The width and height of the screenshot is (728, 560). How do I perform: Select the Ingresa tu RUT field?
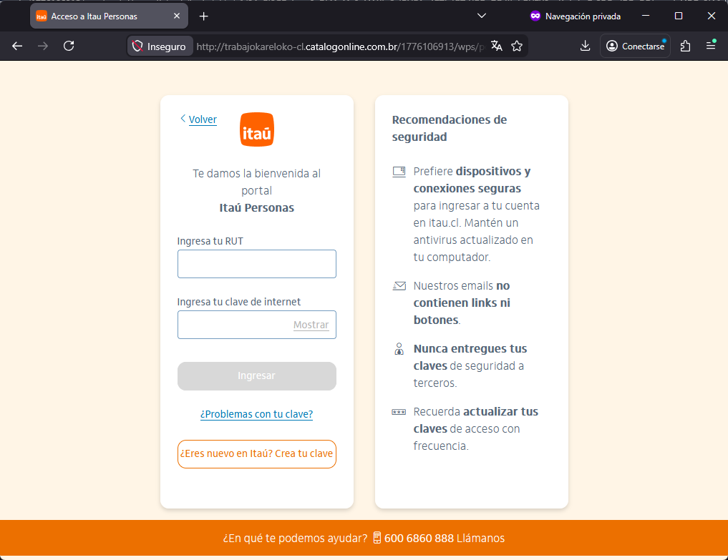pyautogui.click(x=256, y=264)
